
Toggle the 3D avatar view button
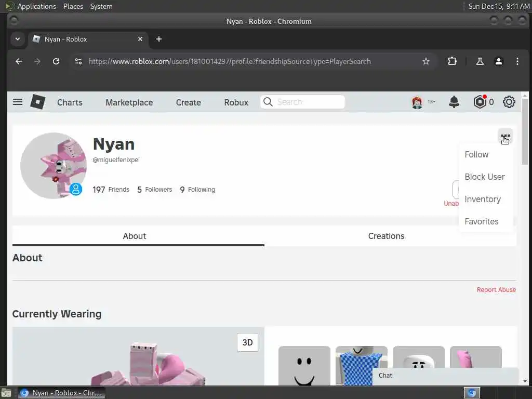click(247, 342)
